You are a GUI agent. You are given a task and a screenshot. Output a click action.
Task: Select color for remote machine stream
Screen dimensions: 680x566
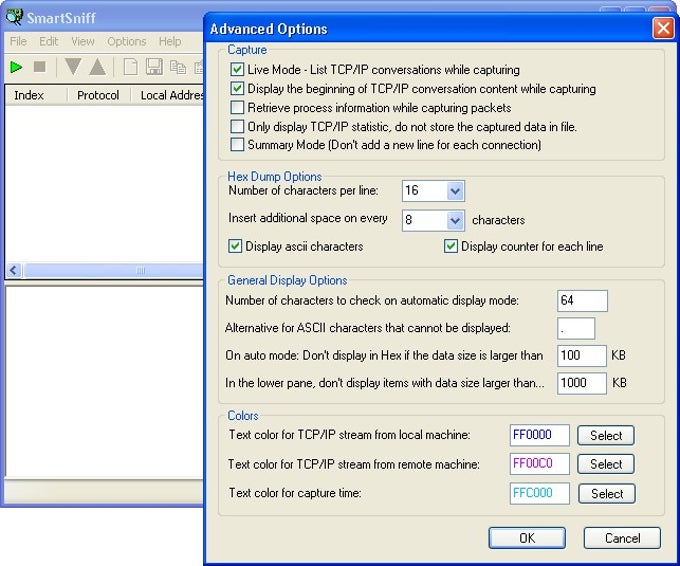tap(606, 465)
